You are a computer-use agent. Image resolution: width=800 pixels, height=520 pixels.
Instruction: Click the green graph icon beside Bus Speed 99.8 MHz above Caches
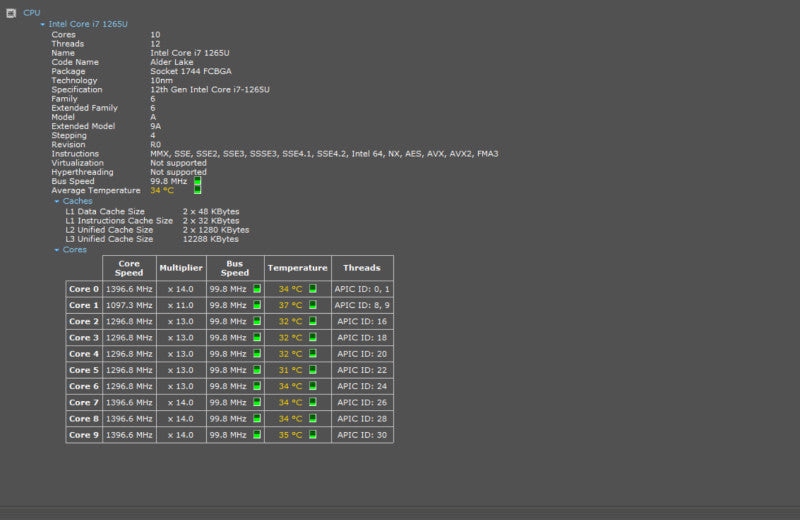[197, 181]
